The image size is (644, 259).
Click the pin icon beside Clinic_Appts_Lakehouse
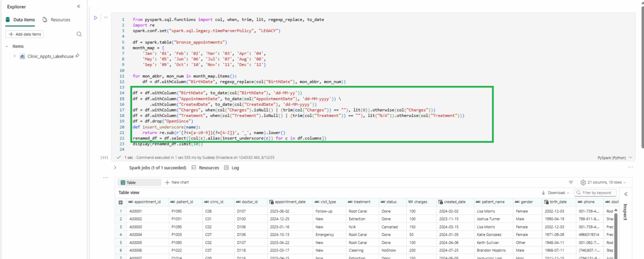[78, 56]
